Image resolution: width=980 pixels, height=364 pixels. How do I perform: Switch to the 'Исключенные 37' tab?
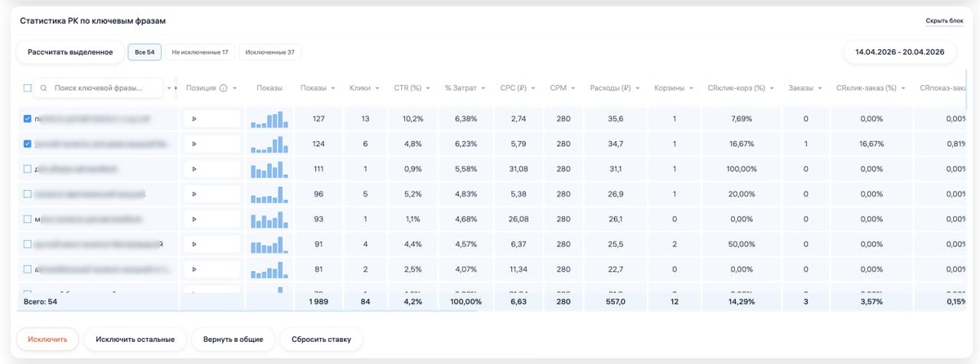[x=269, y=52]
